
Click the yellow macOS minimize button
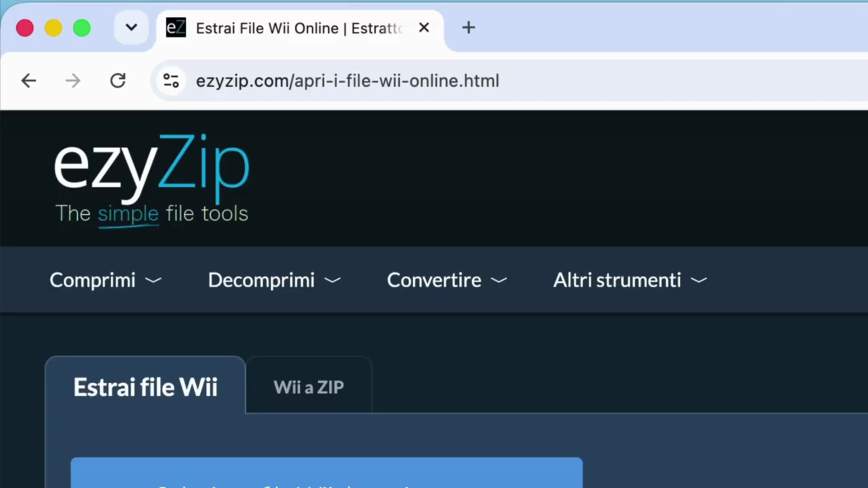53,28
